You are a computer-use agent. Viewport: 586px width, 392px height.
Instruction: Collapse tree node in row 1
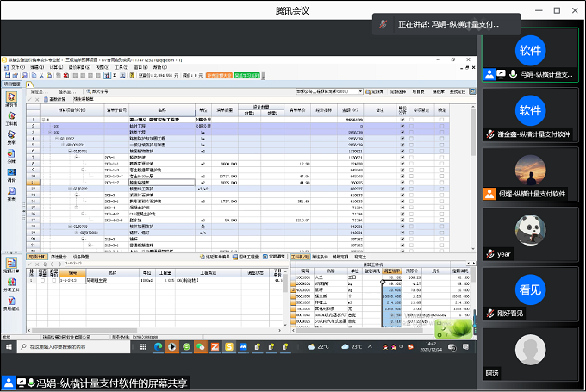43,120
